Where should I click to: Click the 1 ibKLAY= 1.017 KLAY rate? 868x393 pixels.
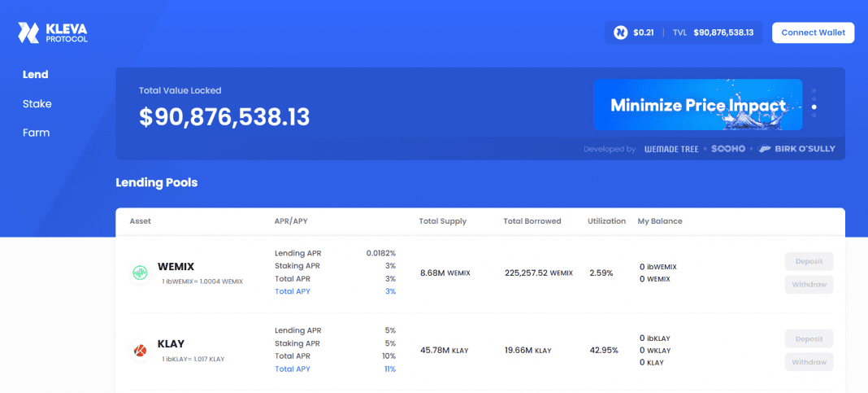tap(193, 359)
